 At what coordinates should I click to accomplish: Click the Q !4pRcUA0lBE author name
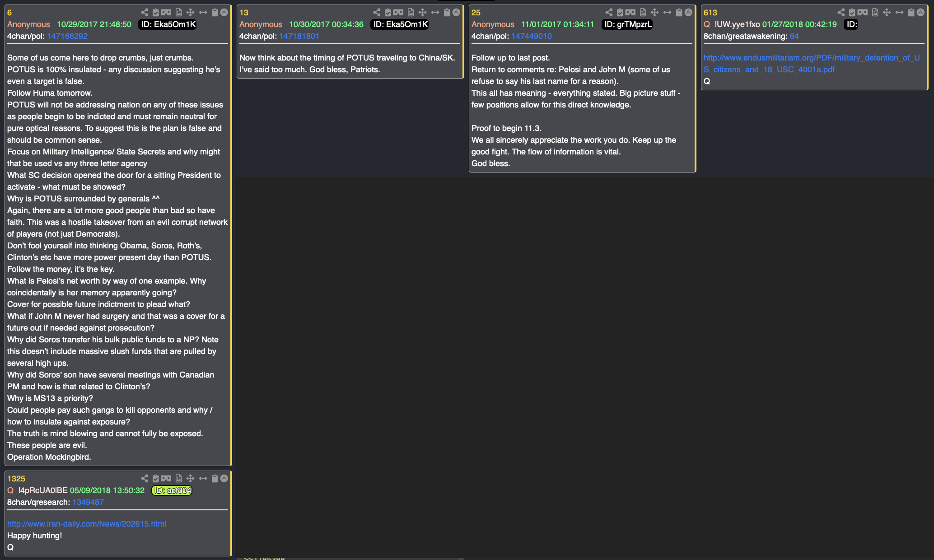[37, 490]
